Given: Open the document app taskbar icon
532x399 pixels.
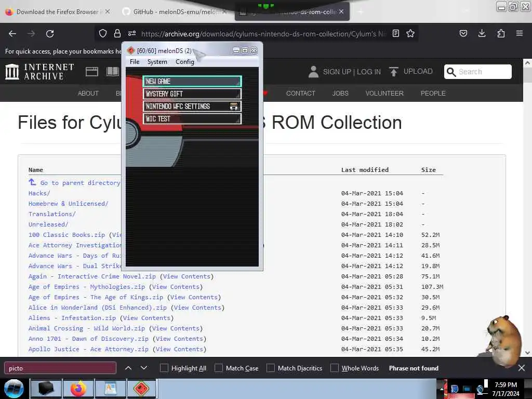Looking at the screenshot, I should (110, 389).
